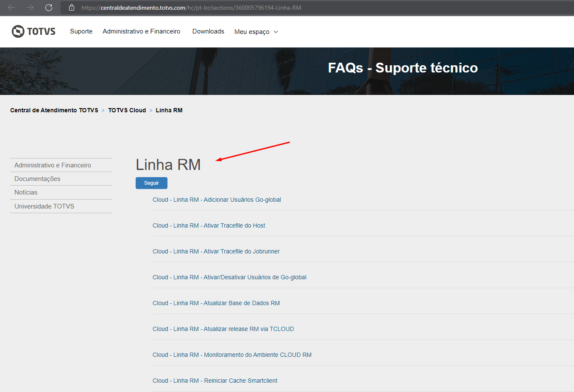Click the browser forward arrow
574x392 pixels.
click(x=30, y=8)
